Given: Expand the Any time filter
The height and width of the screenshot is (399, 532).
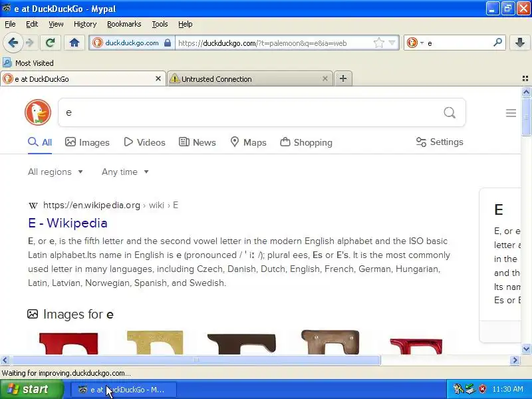Looking at the screenshot, I should click(x=125, y=172).
